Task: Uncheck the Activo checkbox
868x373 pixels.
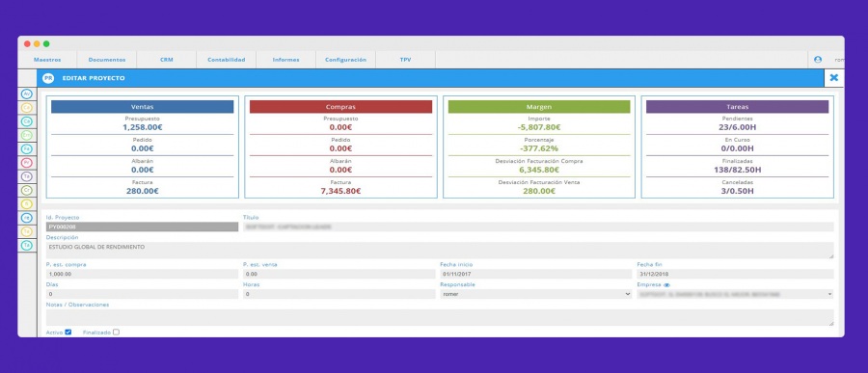Action: [x=68, y=333]
